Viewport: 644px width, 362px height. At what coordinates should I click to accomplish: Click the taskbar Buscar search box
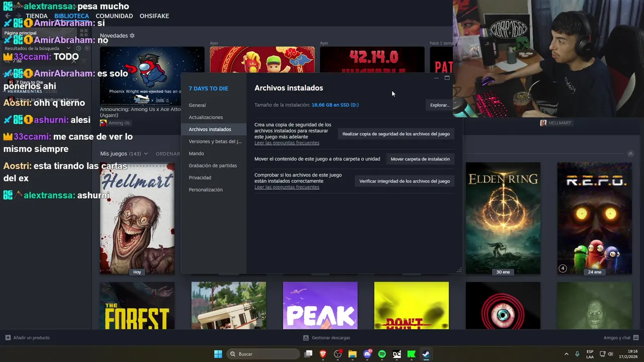tap(263, 354)
